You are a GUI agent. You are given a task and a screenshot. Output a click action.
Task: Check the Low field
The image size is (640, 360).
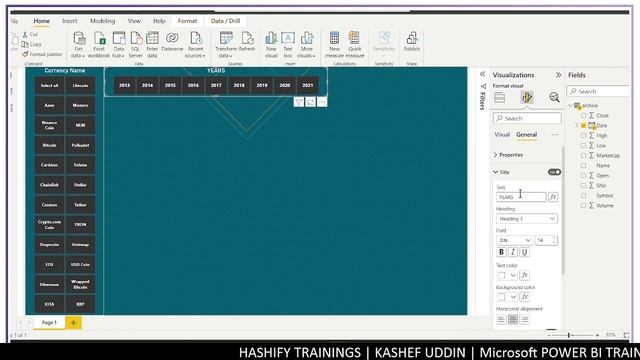click(x=583, y=146)
